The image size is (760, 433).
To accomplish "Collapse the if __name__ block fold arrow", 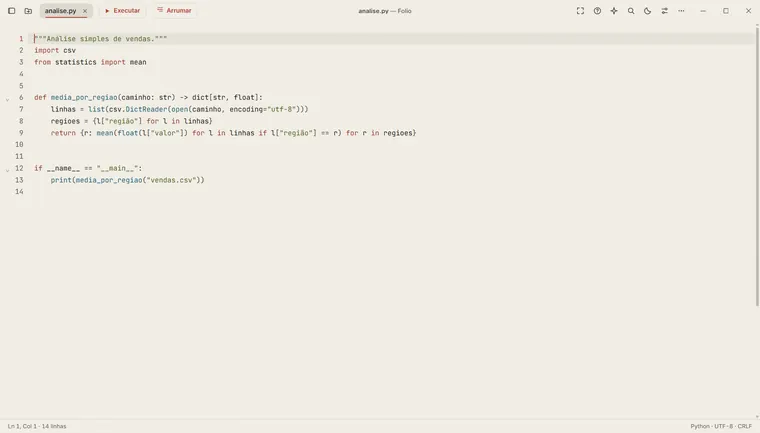I will pyautogui.click(x=7, y=170).
